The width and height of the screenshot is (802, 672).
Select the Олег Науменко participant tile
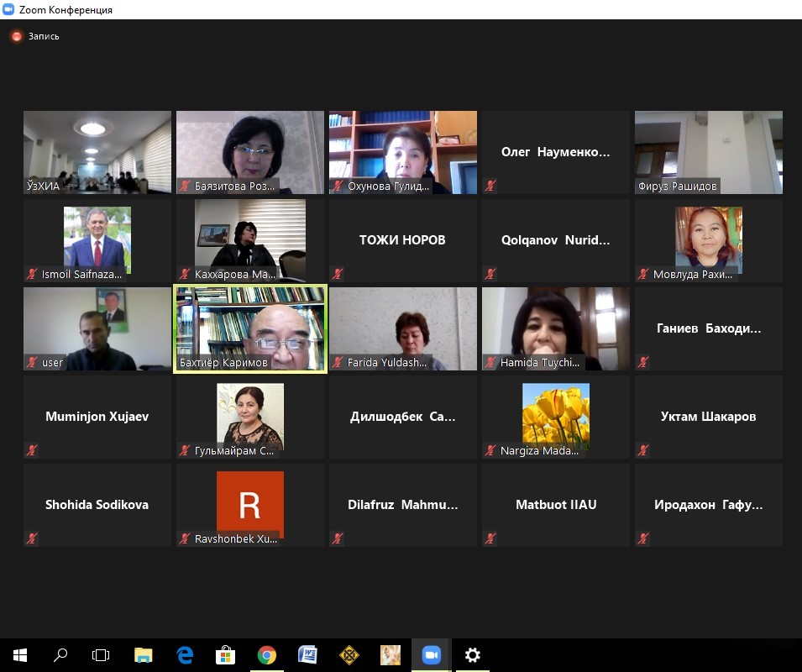click(x=555, y=152)
